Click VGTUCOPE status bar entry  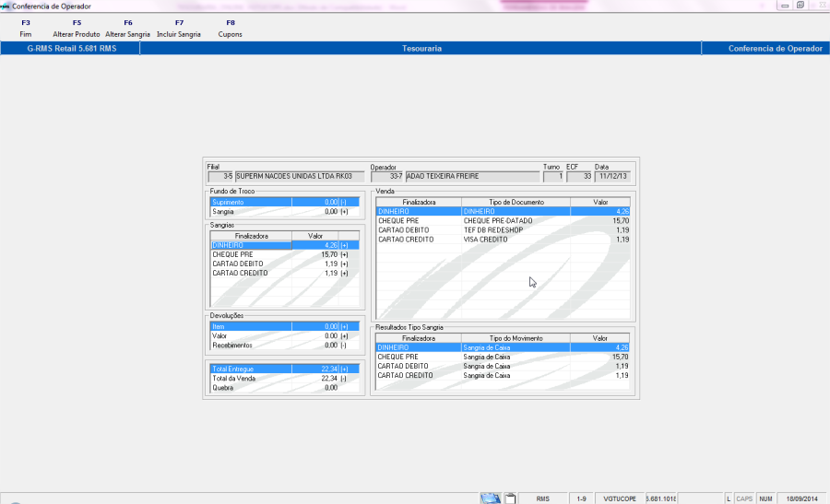click(x=620, y=498)
